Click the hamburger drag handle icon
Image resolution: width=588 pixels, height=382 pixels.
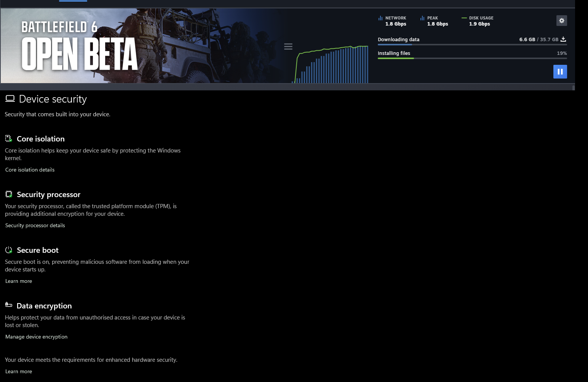click(288, 47)
